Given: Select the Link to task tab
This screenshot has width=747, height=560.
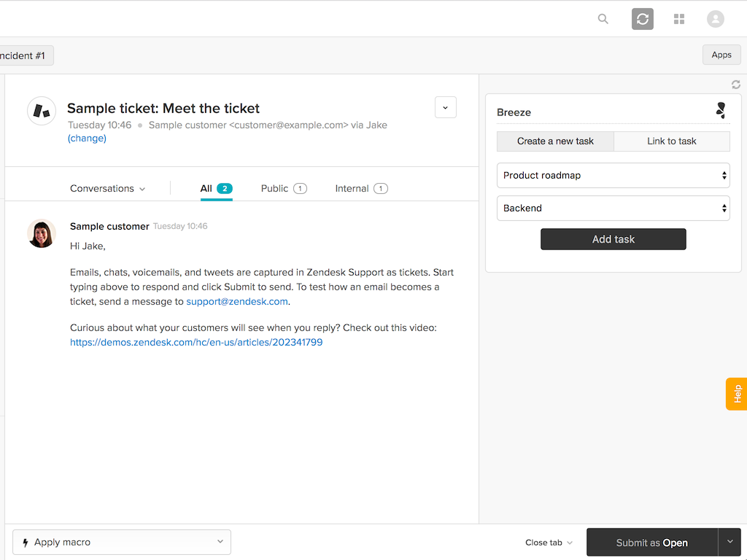Looking at the screenshot, I should 672,141.
